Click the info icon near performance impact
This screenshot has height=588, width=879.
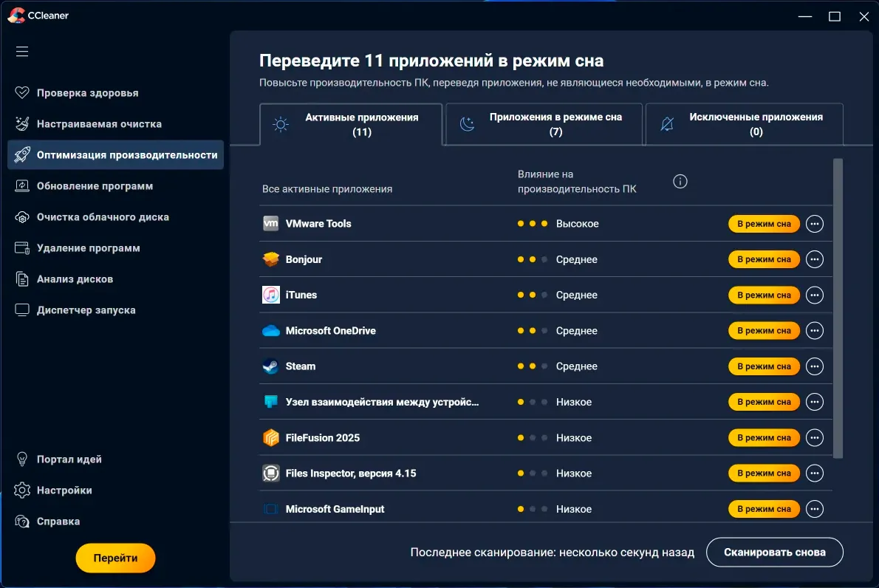[680, 182]
